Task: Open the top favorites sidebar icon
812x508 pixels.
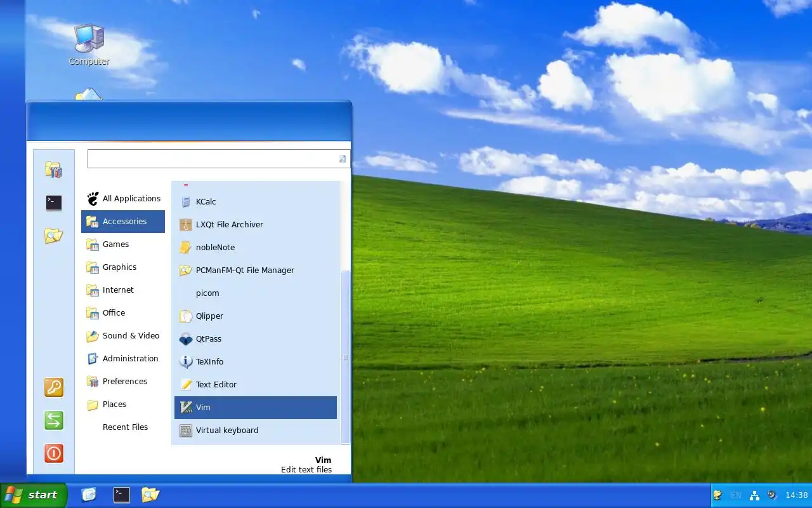Action: [x=54, y=170]
